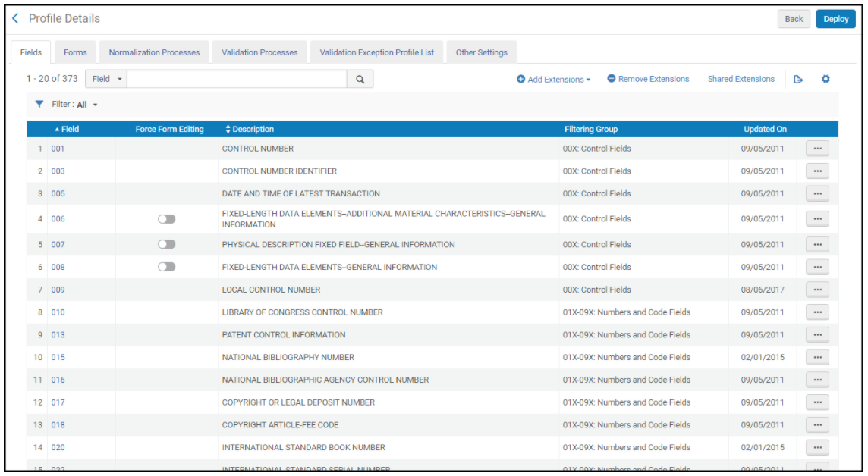
Task: Toggle Force Form Editing for field 006
Action: coord(167,219)
